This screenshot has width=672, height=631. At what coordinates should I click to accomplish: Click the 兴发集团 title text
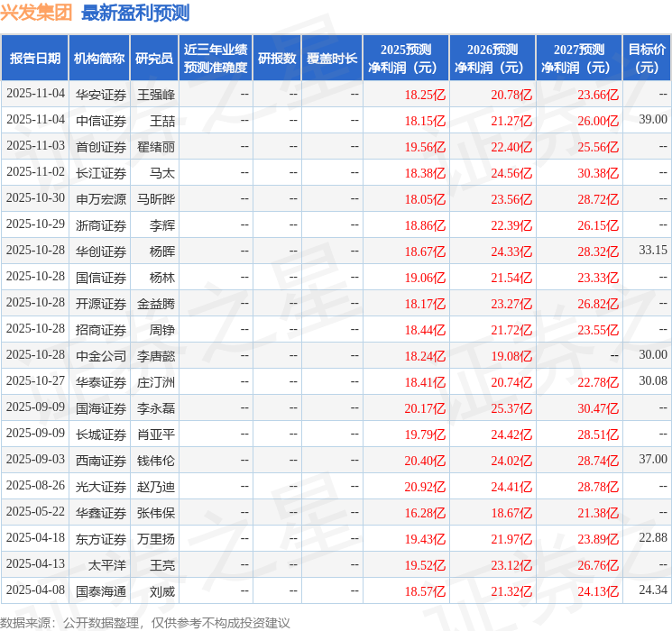[x=37, y=13]
